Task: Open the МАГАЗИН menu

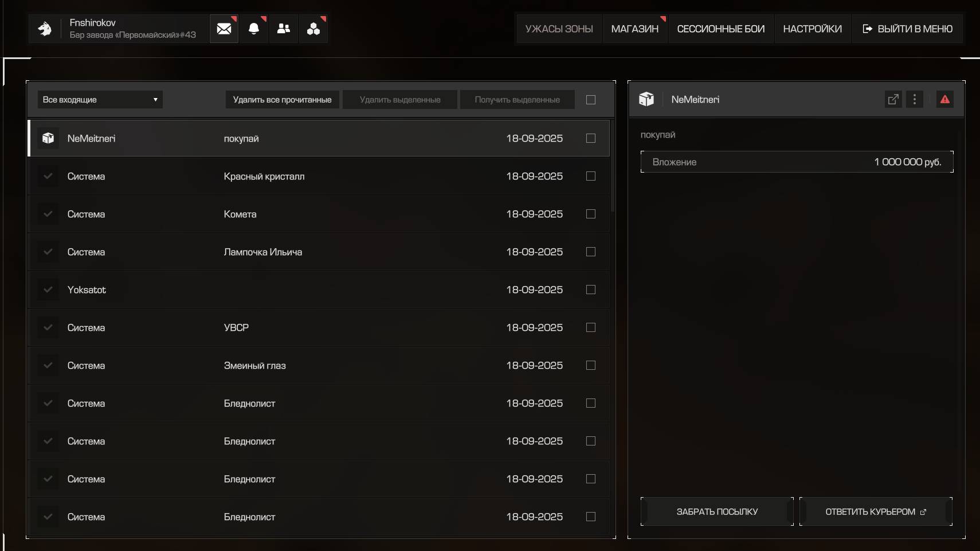Action: [x=635, y=29]
